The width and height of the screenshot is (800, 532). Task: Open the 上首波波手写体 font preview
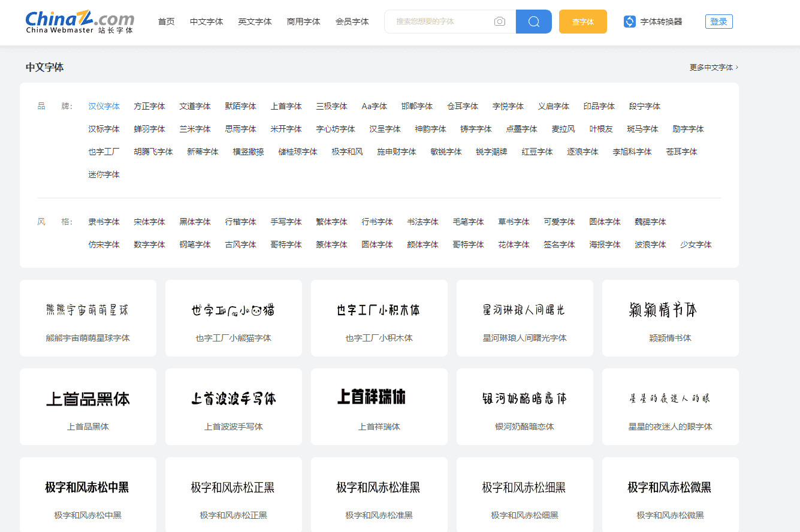(x=234, y=407)
